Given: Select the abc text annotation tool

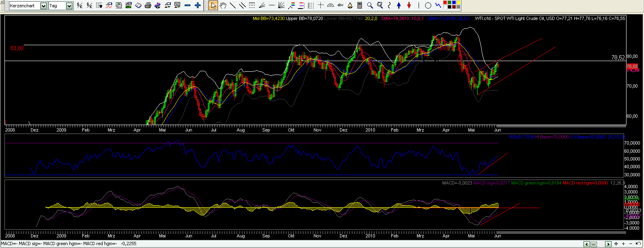Looking at the screenshot, I should point(340,5).
